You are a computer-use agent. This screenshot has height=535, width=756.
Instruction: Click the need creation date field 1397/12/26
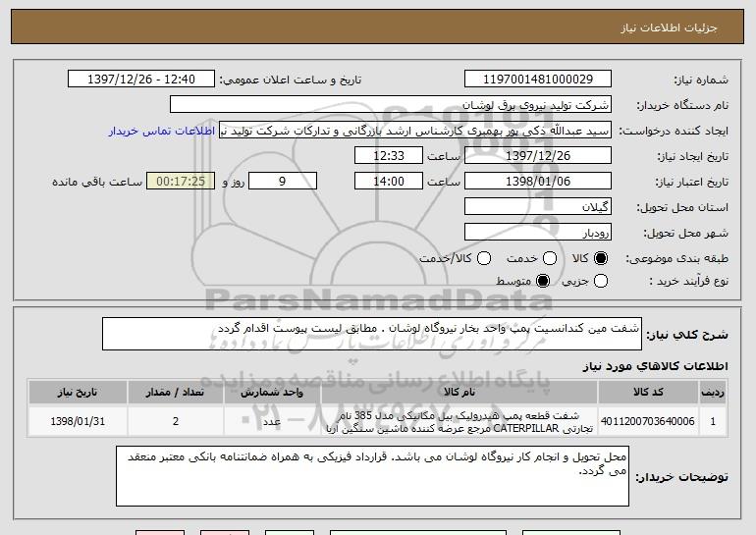(x=538, y=156)
